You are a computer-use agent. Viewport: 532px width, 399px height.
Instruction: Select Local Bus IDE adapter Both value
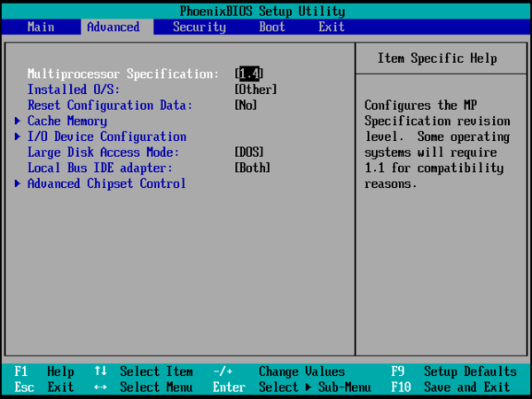click(253, 168)
